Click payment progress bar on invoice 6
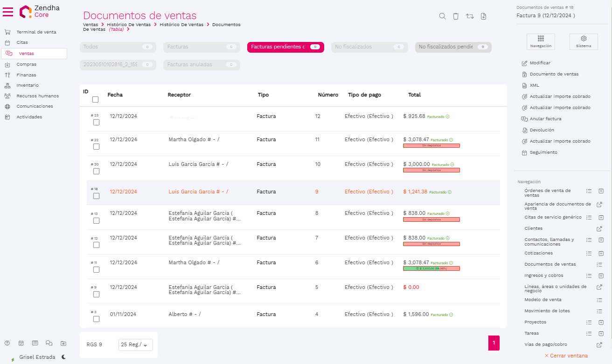612x364 pixels. pos(431,268)
